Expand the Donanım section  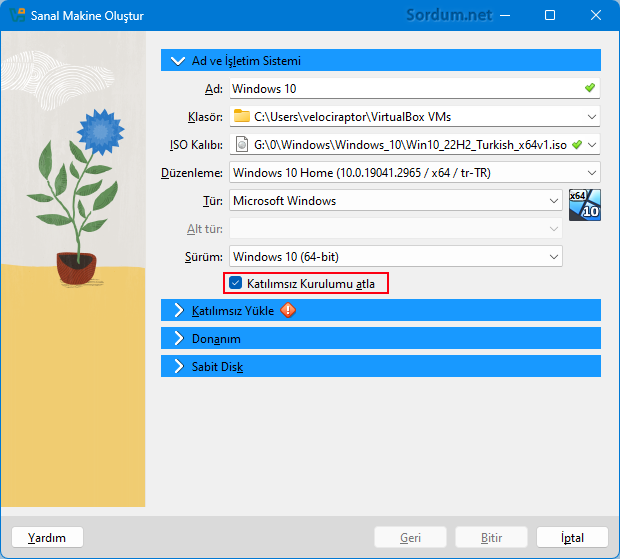pos(381,338)
